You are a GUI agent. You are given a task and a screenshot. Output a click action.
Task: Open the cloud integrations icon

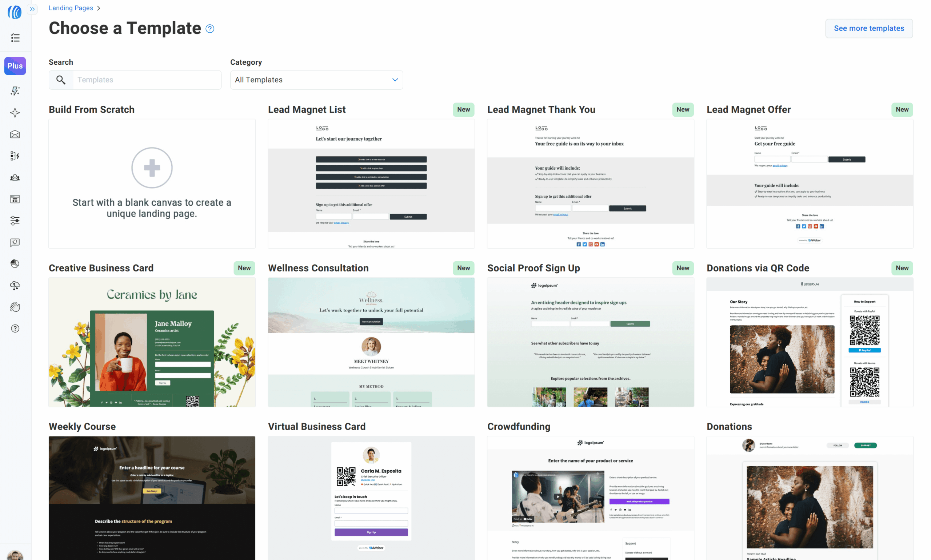(15, 286)
